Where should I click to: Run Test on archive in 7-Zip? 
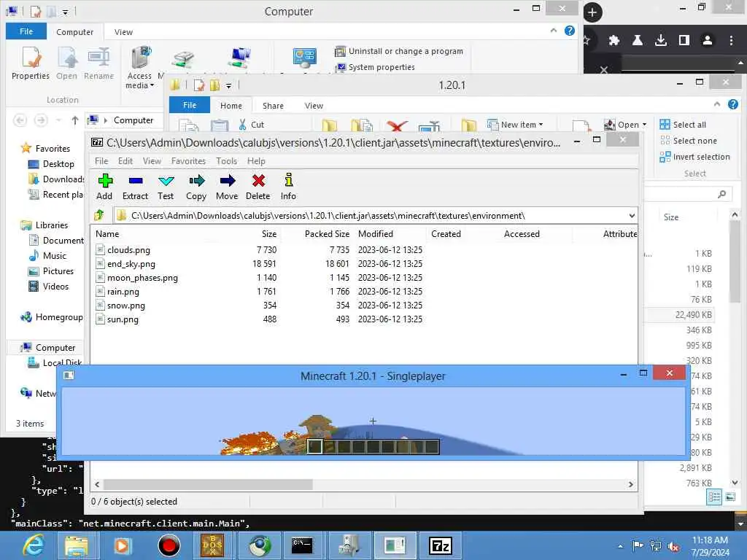tap(166, 187)
